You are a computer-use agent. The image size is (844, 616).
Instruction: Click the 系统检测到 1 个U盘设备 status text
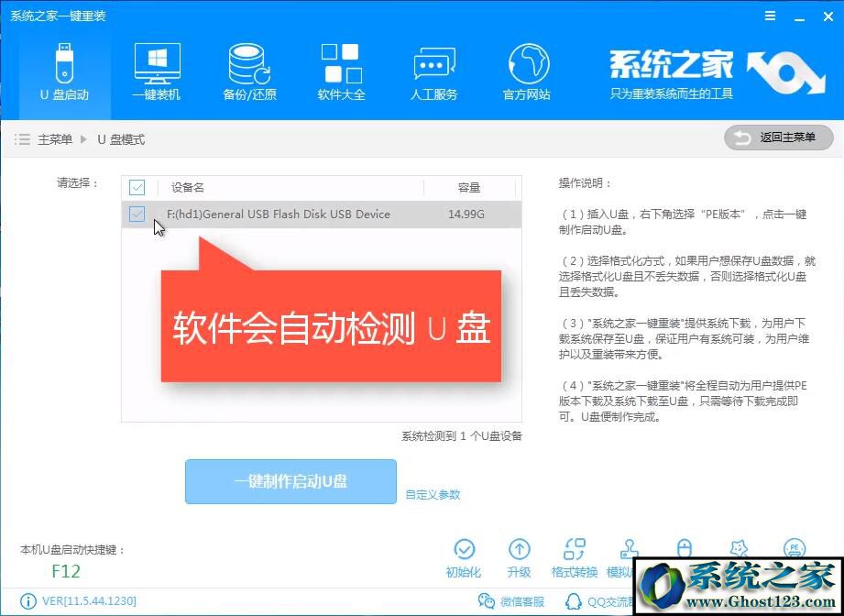[462, 436]
